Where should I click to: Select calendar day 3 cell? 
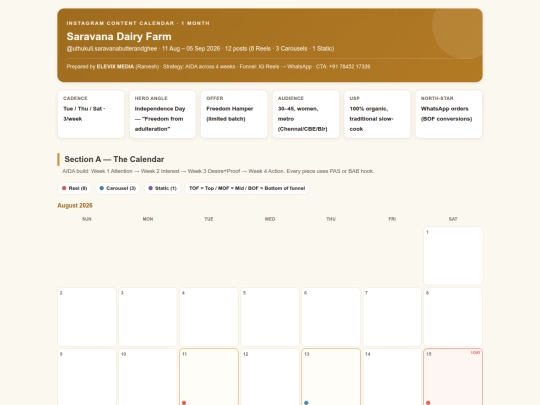(148, 317)
